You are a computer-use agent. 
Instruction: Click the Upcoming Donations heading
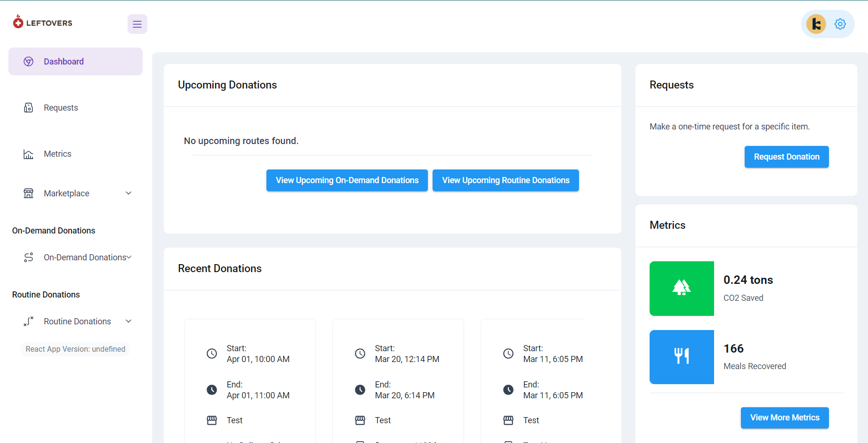click(x=227, y=85)
